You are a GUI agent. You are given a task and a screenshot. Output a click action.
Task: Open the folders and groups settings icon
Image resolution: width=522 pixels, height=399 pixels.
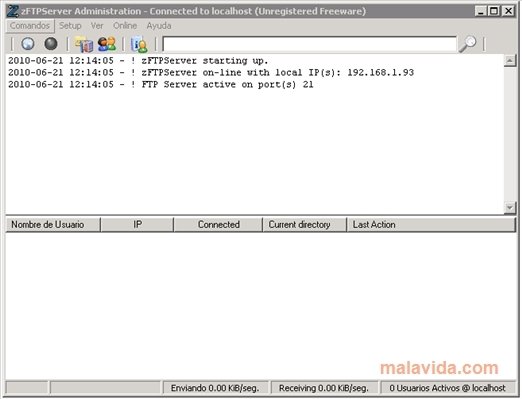(x=83, y=44)
